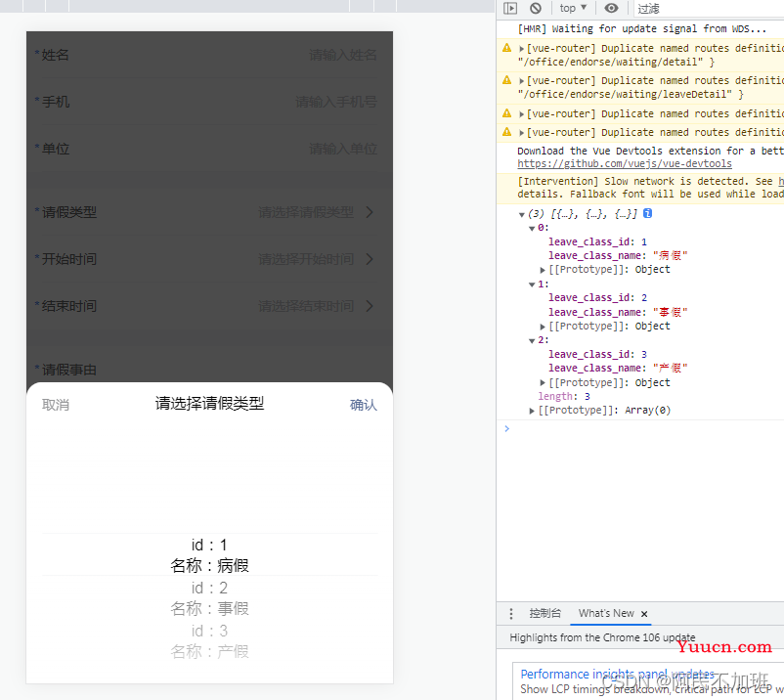This screenshot has width=784, height=700.
Task: Click 取消 in the picker popup
Action: click(x=56, y=405)
